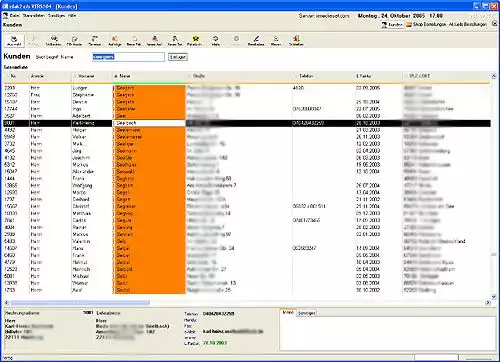
Task: Click the toolbar icon left of Termine
Action: pyautogui.click(x=74, y=40)
